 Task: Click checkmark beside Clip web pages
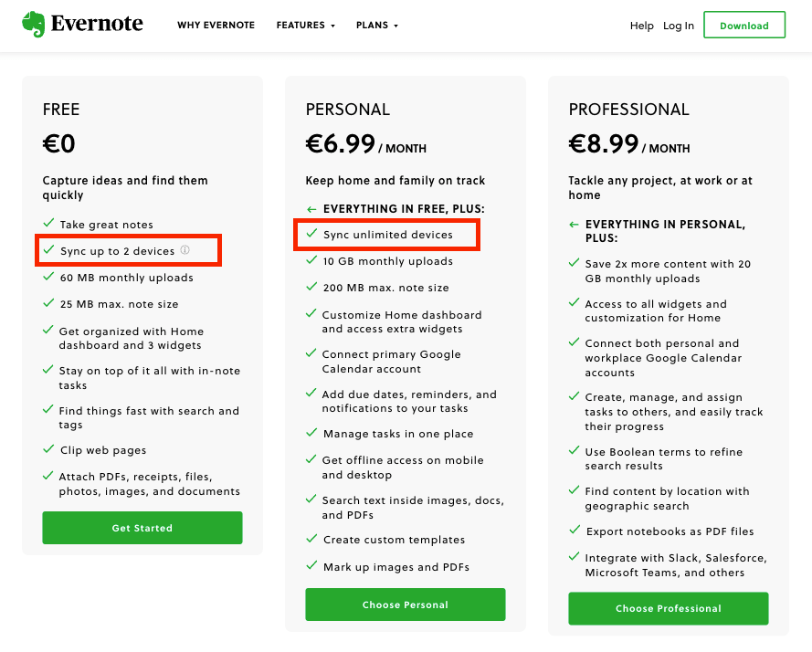48,449
